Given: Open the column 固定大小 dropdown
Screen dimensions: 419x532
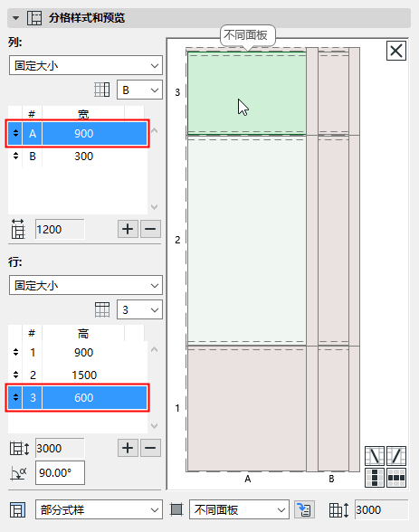Looking at the screenshot, I should pyautogui.click(x=86, y=65).
